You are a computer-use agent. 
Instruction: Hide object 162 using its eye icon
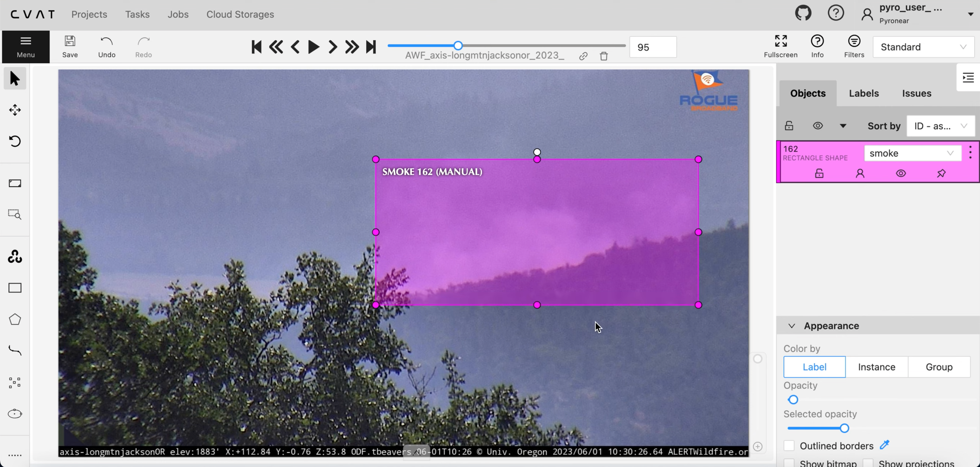tap(900, 174)
